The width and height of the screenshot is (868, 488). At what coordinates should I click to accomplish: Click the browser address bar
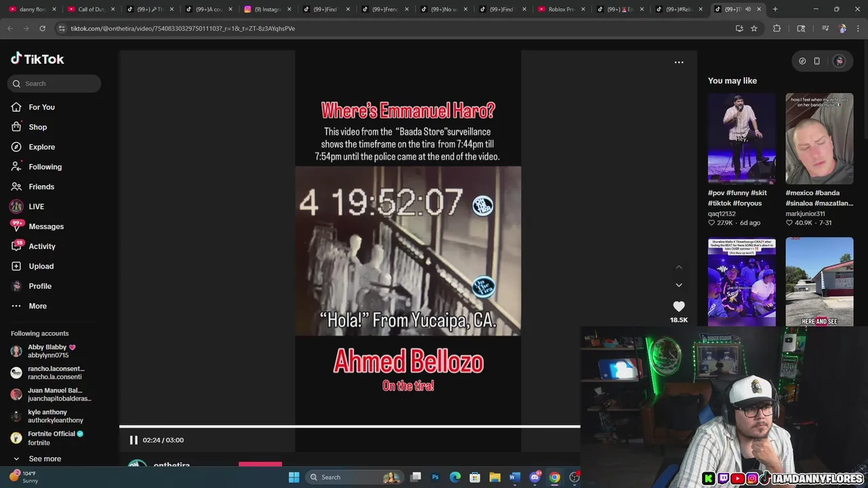(393, 28)
